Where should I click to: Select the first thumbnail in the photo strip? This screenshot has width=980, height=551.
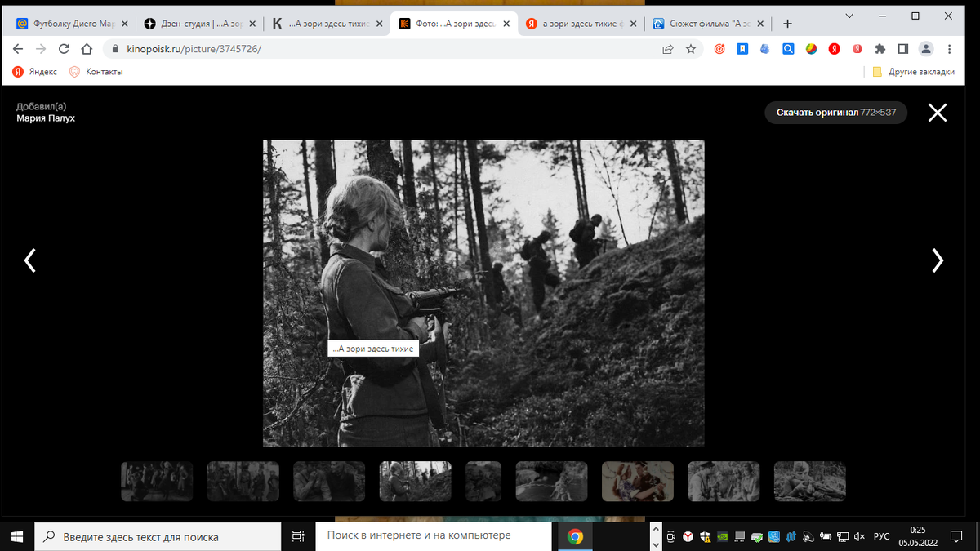click(157, 482)
